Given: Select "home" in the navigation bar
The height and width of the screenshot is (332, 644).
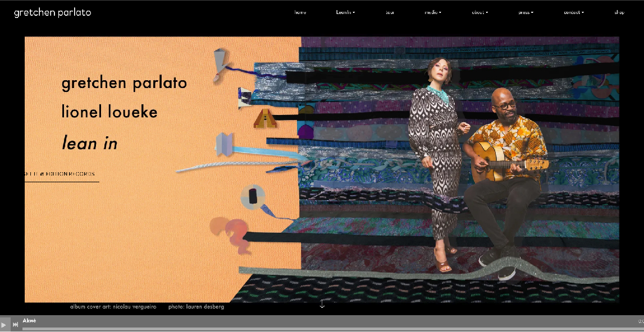Looking at the screenshot, I should (x=300, y=12).
